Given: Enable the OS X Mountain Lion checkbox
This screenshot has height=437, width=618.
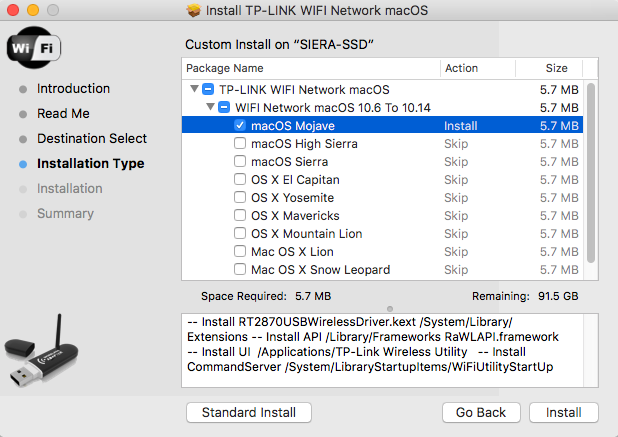Looking at the screenshot, I should [x=240, y=233].
